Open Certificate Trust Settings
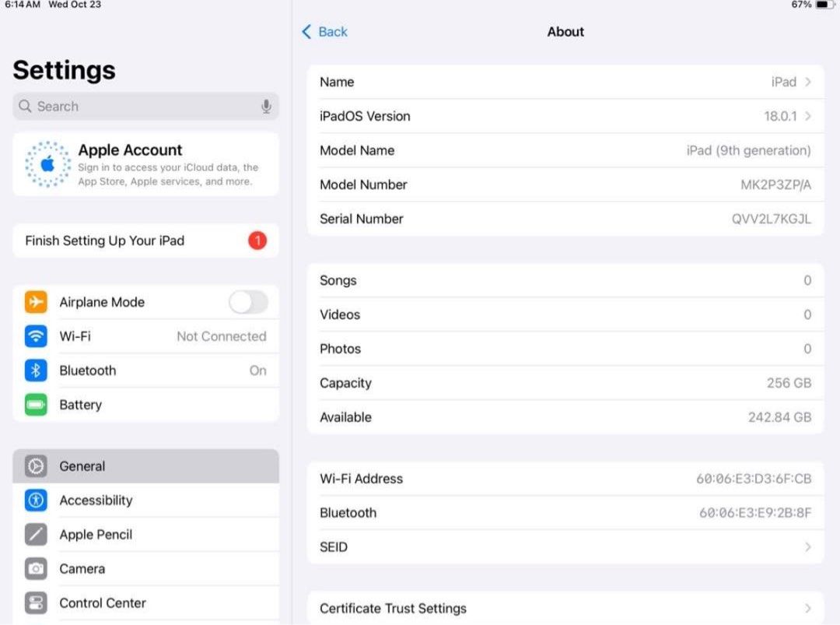 click(565, 609)
